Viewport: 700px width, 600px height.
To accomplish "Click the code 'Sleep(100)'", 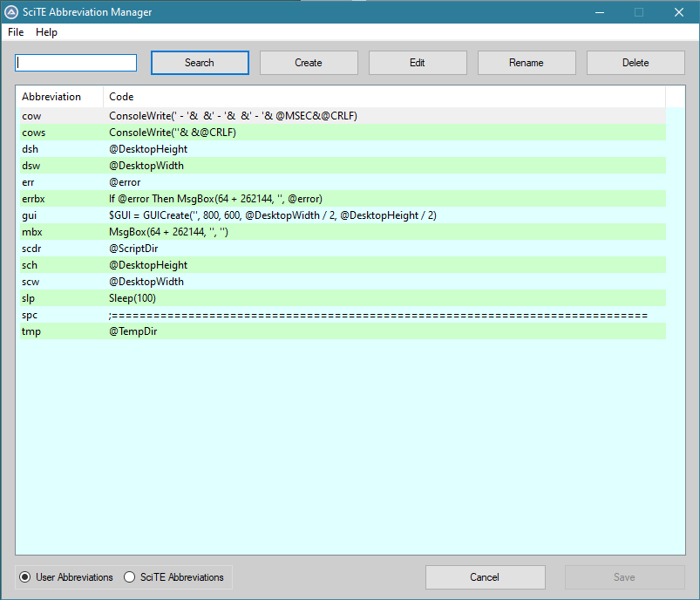I will tap(133, 298).
